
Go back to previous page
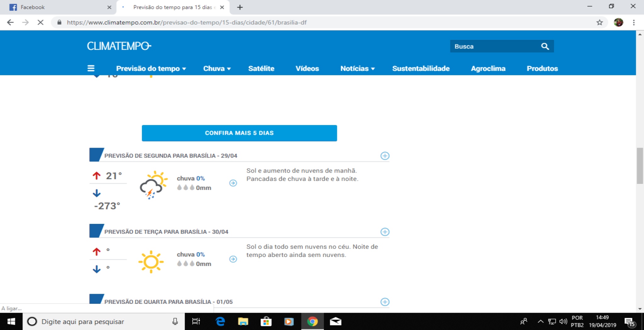coord(10,22)
